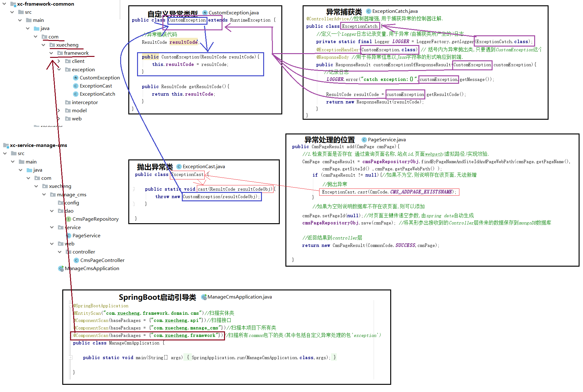Click the java source folder icon in framework-common
The height and width of the screenshot is (392, 583).
(x=37, y=28)
